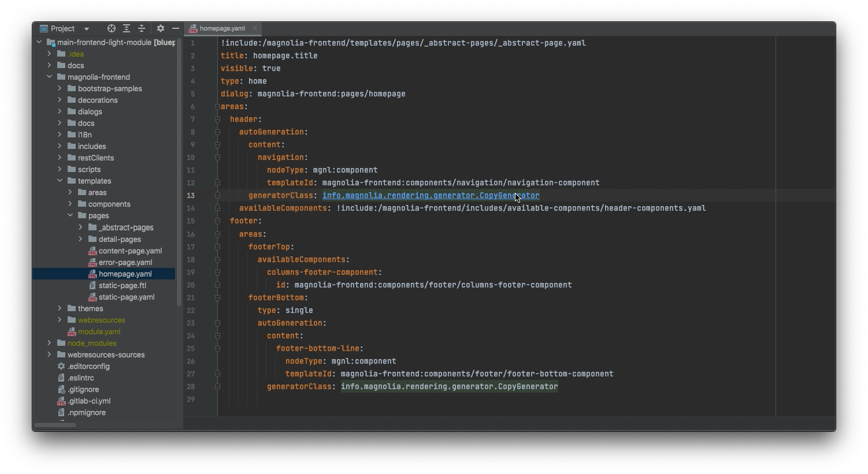Expand the bootstrap-samples folder
The height and width of the screenshot is (474, 868).
(x=60, y=88)
